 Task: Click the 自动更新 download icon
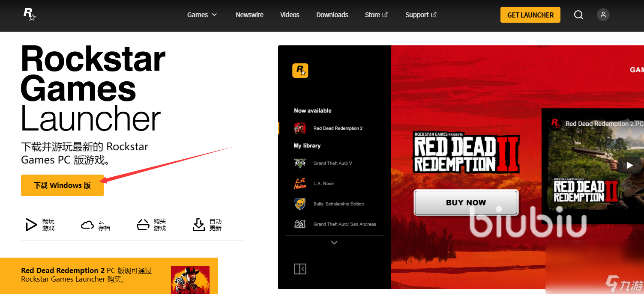[x=199, y=225]
